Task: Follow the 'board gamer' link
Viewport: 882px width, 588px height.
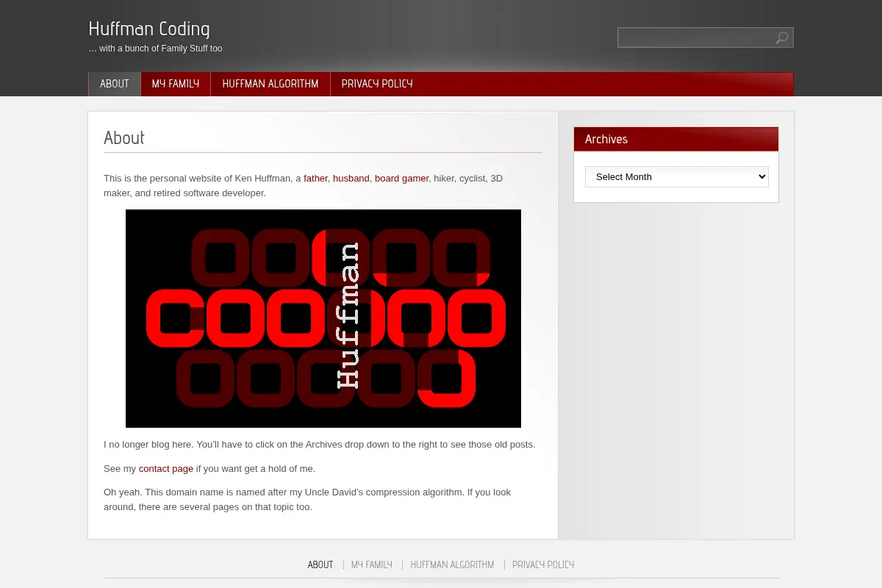Action: tap(401, 178)
